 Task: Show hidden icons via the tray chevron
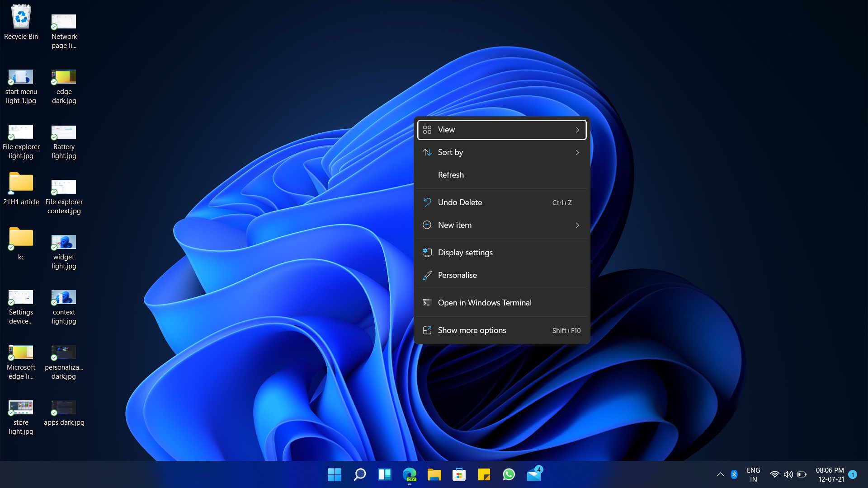coord(721,474)
